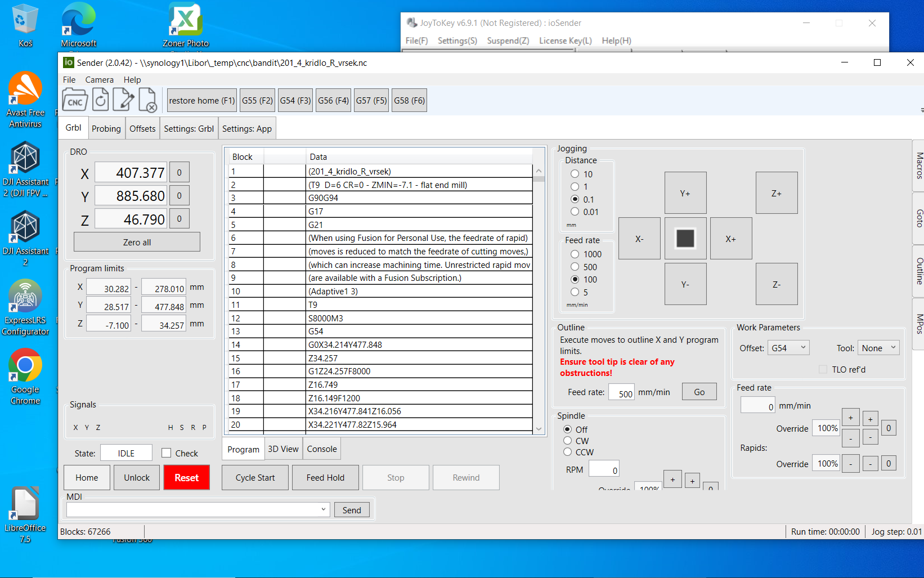This screenshot has height=578, width=924.
Task: Edit the loaded G-code file
Action: point(123,101)
